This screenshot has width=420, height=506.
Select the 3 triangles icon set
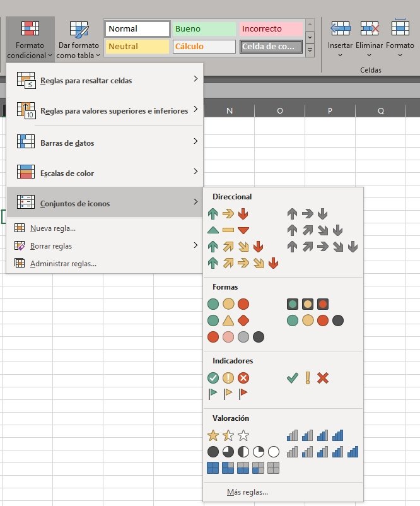228,230
